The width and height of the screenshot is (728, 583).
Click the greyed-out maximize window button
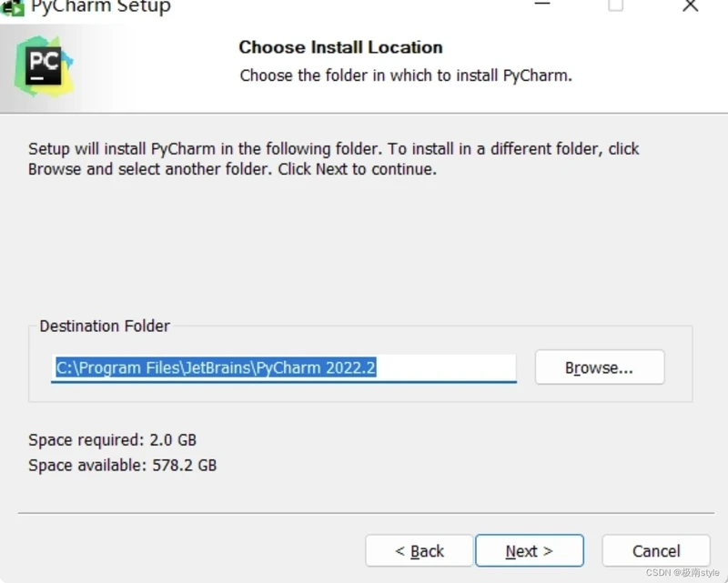(x=616, y=5)
